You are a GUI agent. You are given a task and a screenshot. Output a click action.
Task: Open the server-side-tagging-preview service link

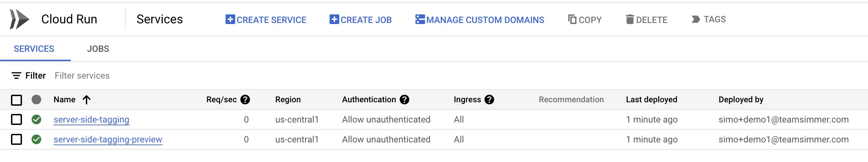tap(108, 139)
